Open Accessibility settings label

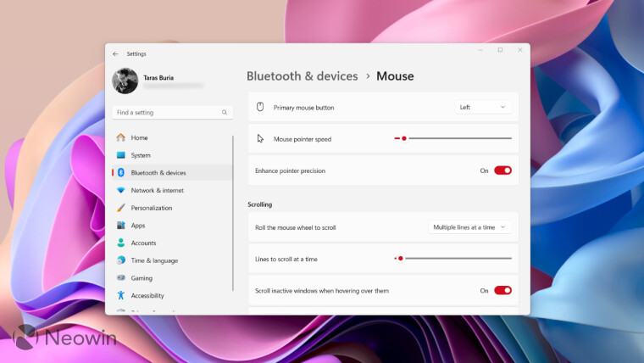click(147, 296)
